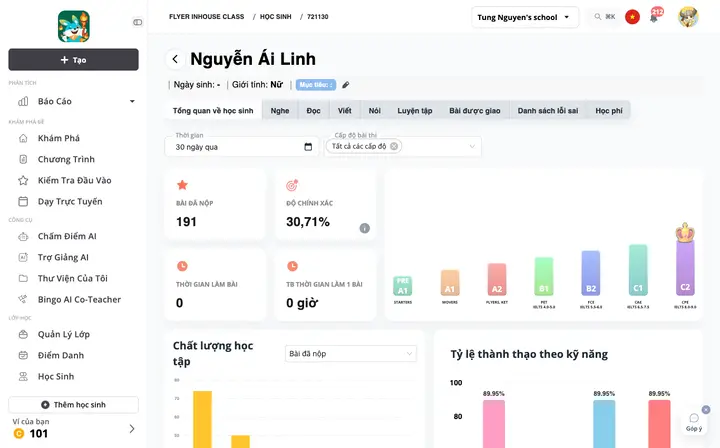This screenshot has height=448, width=720.
Task: Select the Tổng quan về học sinh tab
Action: click(x=213, y=111)
